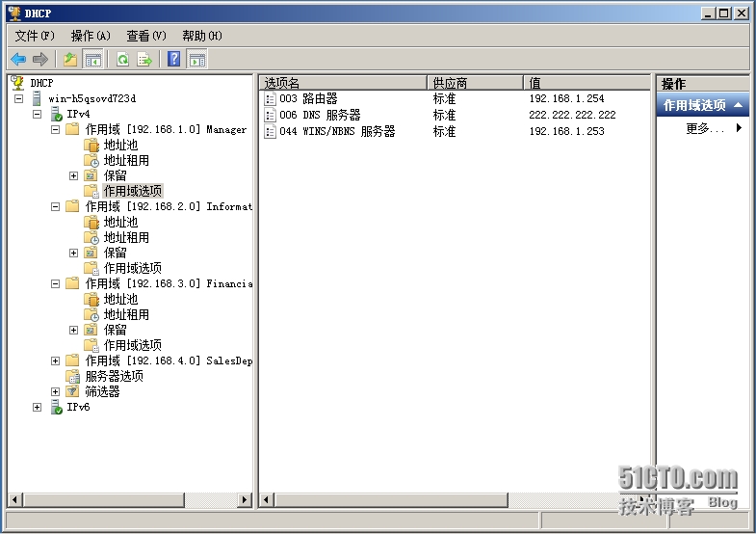Select the DHCP root node icon
756x534 pixels.
(18, 83)
